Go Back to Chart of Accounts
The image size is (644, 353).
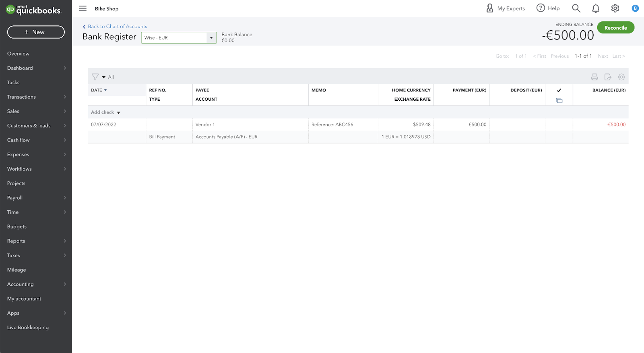115,27
